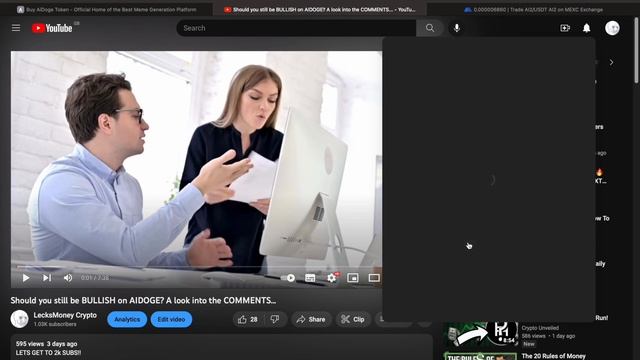Toggle subtitles closed captions button
This screenshot has height=360, width=640.
(x=310, y=278)
